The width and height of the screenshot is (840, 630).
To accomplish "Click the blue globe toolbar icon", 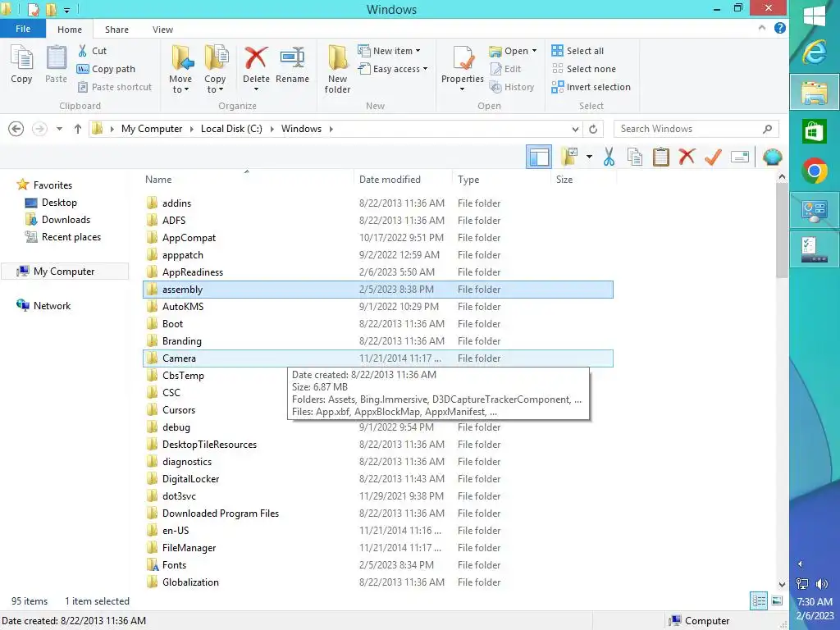I will click(x=772, y=157).
